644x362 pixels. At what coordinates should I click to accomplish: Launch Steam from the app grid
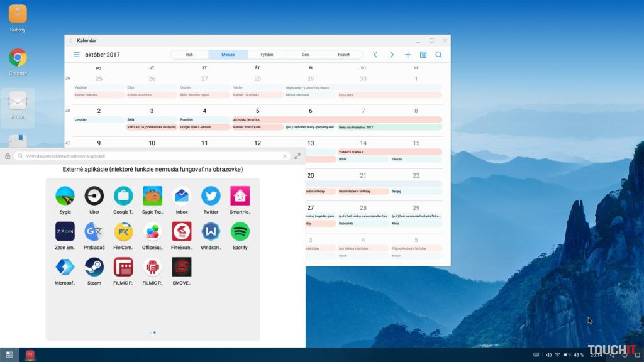click(94, 267)
